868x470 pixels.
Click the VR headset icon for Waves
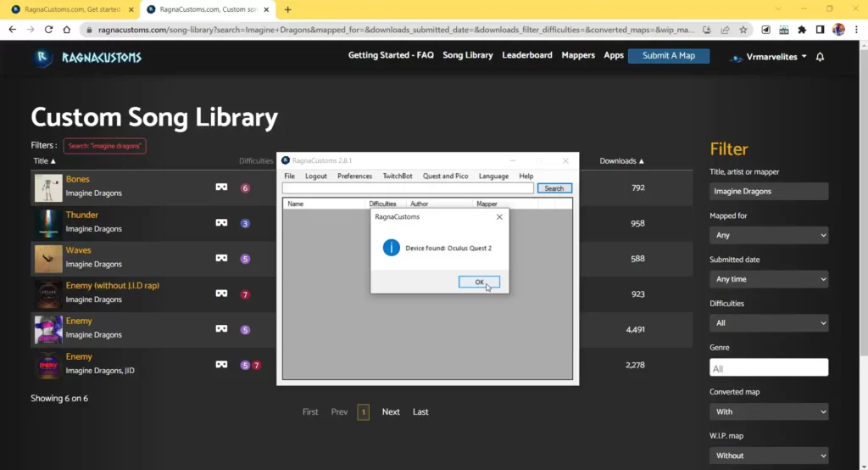[x=221, y=258]
